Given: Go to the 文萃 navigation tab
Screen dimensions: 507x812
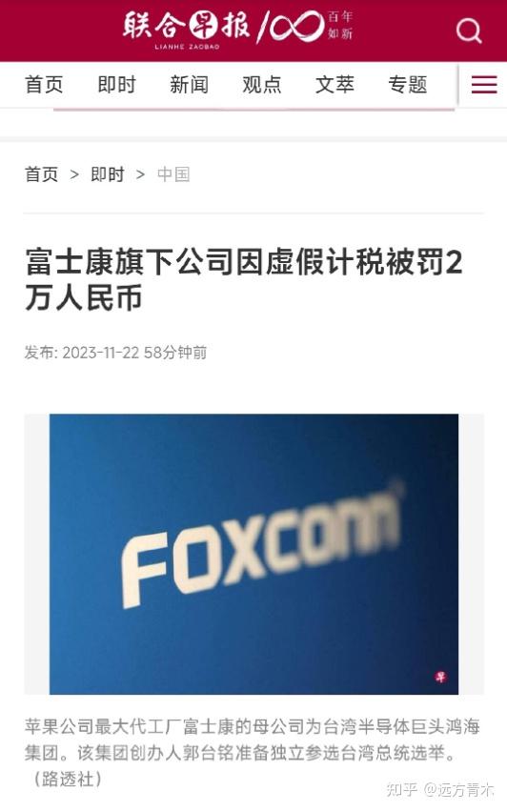Looking at the screenshot, I should (x=335, y=85).
